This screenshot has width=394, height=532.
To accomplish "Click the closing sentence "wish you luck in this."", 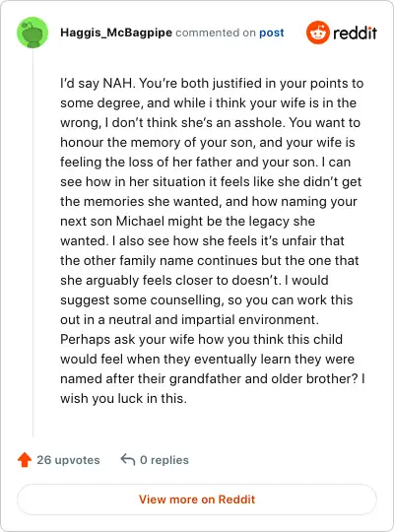I will pyautogui.click(x=123, y=398).
